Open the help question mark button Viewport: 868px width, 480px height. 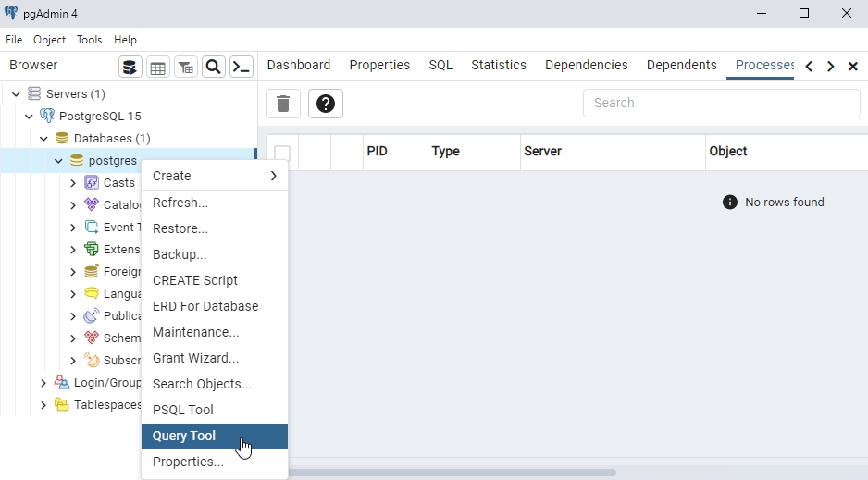(x=326, y=104)
